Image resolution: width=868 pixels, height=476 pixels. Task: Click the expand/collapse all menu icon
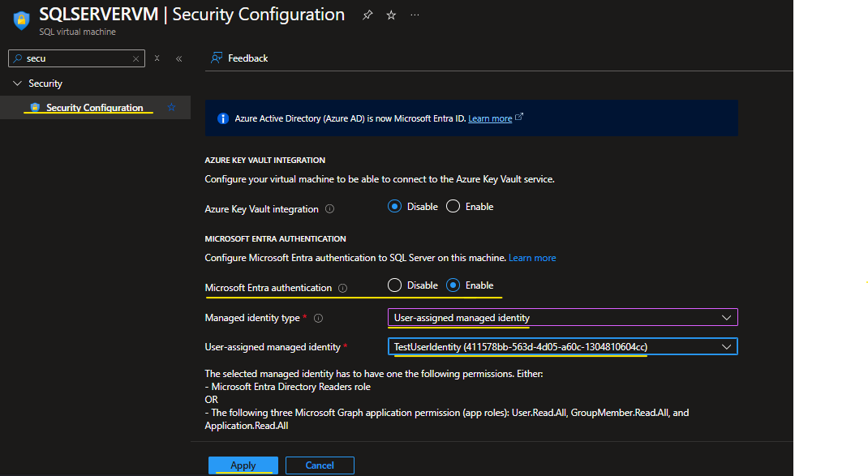[157, 58]
